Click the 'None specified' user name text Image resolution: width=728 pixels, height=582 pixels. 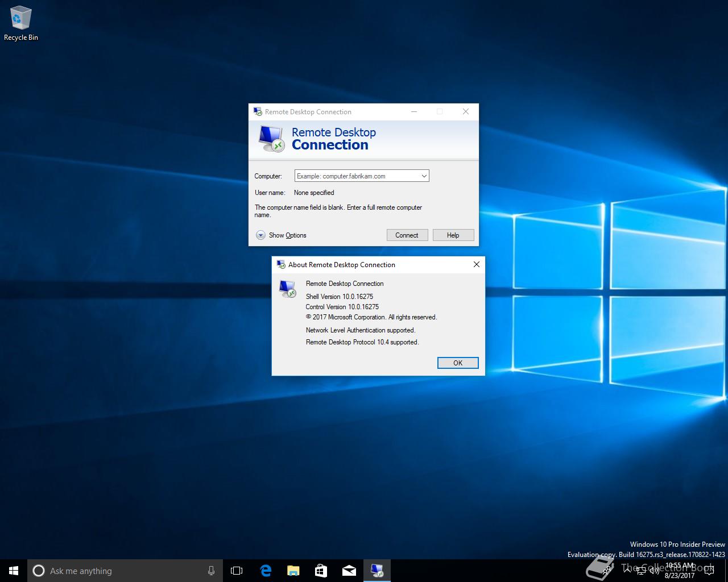[314, 193]
